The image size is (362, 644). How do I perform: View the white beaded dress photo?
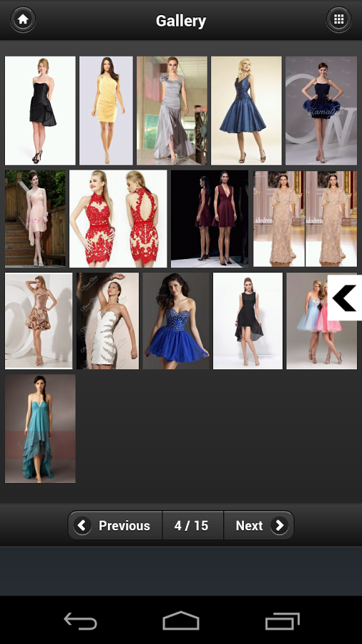pyautogui.click(x=107, y=321)
